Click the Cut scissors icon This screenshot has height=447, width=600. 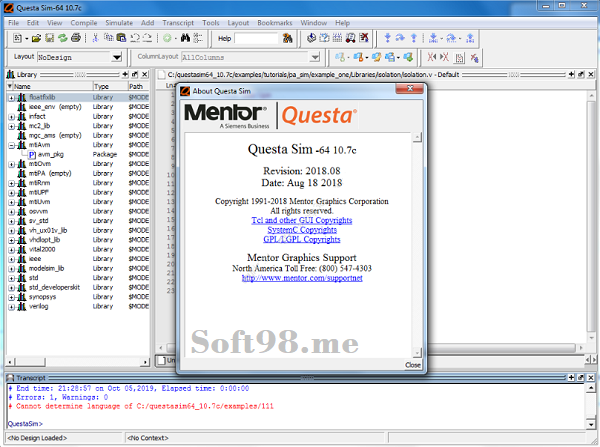tap(96, 38)
